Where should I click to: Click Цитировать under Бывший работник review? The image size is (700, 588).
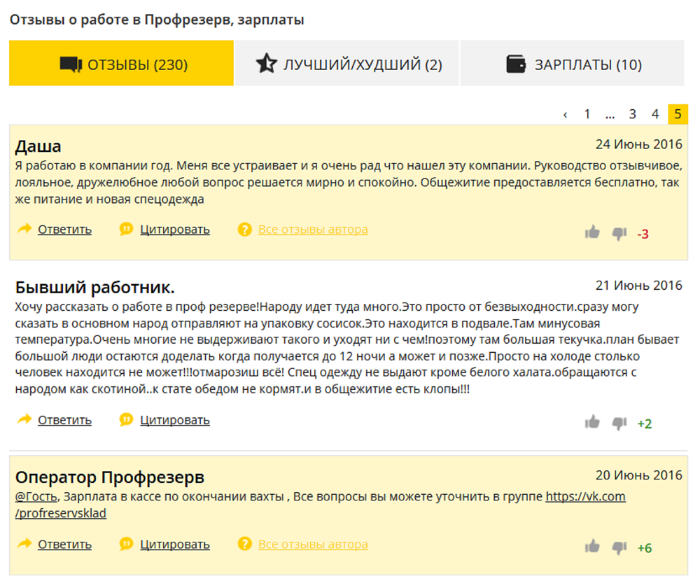tap(175, 420)
